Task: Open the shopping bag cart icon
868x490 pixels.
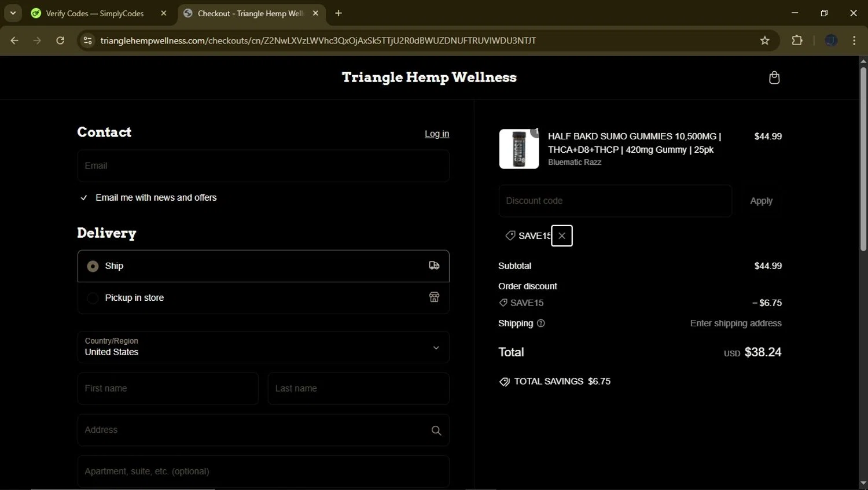Action: click(774, 78)
